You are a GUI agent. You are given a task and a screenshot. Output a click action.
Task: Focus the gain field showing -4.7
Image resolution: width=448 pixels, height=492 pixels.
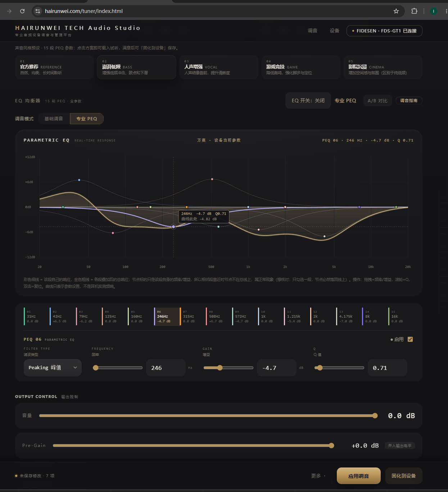(277, 368)
